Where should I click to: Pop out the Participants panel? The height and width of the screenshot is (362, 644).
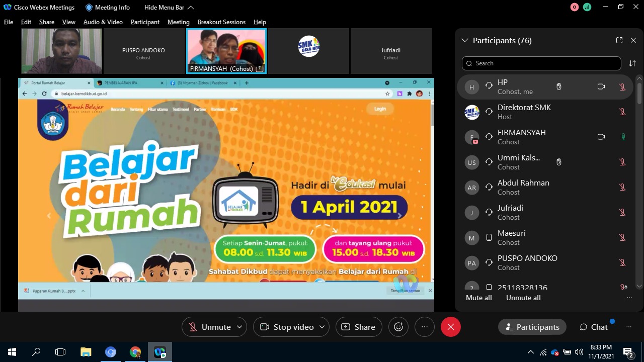coord(619,40)
